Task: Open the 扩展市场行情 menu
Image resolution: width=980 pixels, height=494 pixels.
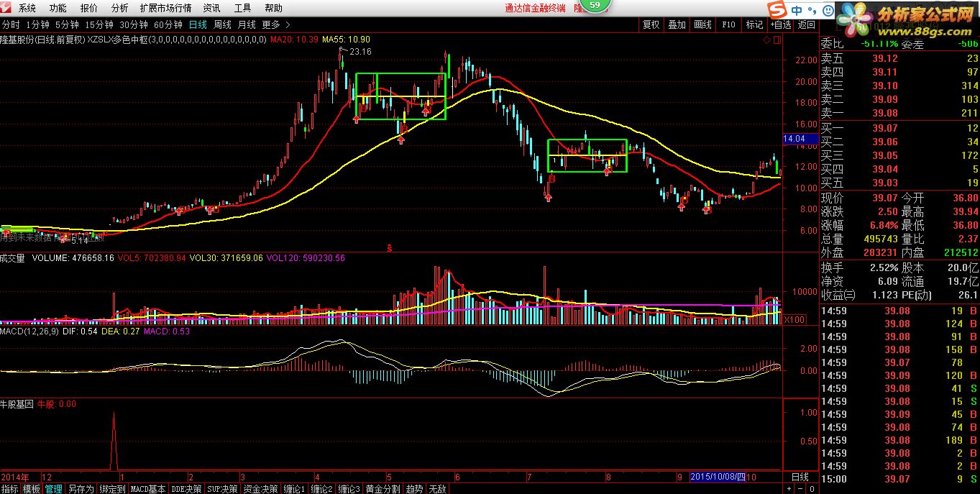Action: pyautogui.click(x=165, y=8)
